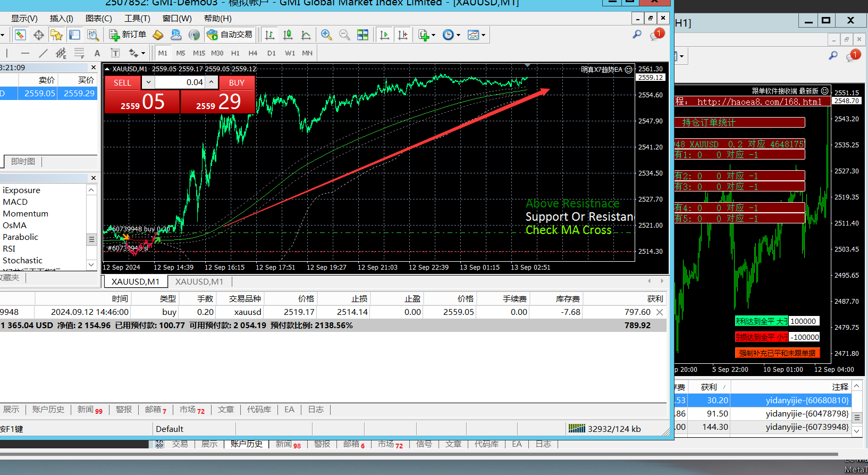The width and height of the screenshot is (868, 475).
Task: Select the equidistant channel tool
Action: pyautogui.click(x=61, y=53)
